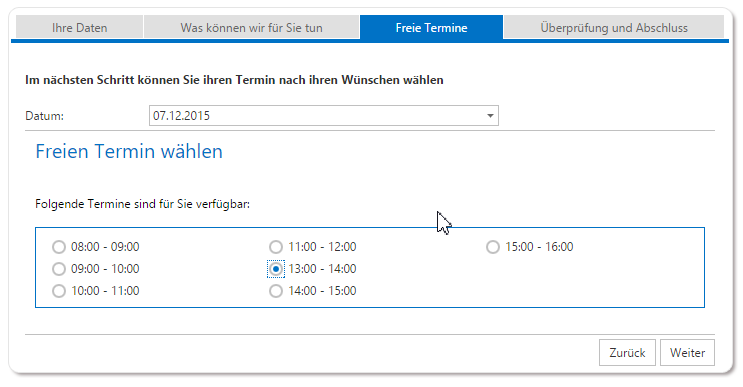Image resolution: width=743 pixels, height=387 pixels.
Task: Click the Freien Termin wählen heading
Action: point(129,152)
